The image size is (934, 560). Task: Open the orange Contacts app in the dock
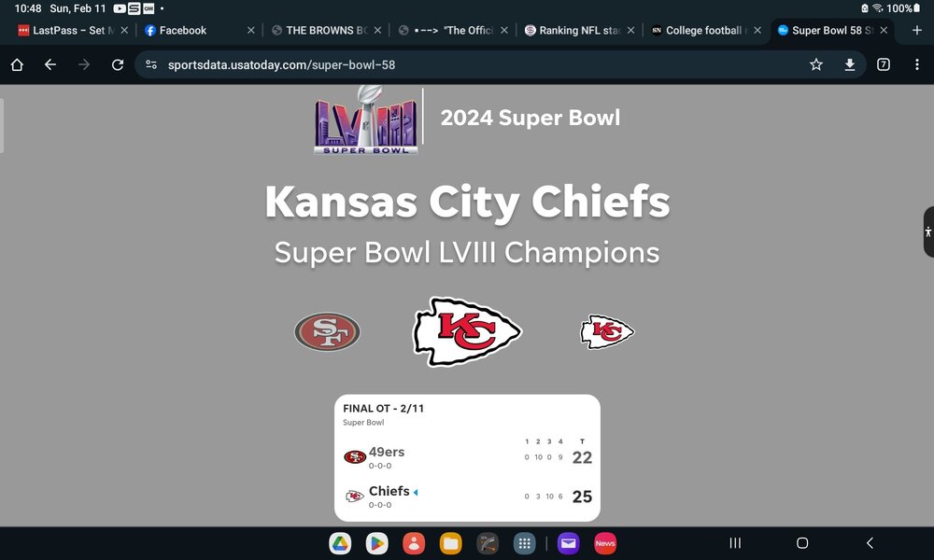414,543
